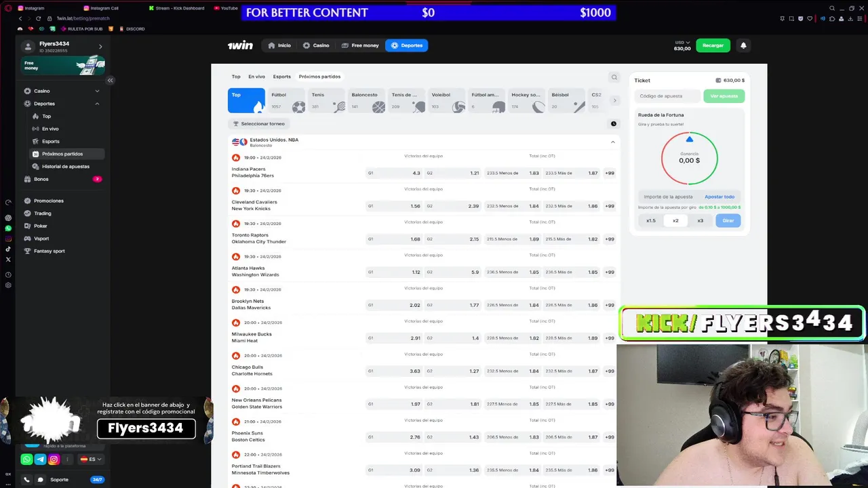Open Historial de apuestas in sidebar

tap(65, 167)
